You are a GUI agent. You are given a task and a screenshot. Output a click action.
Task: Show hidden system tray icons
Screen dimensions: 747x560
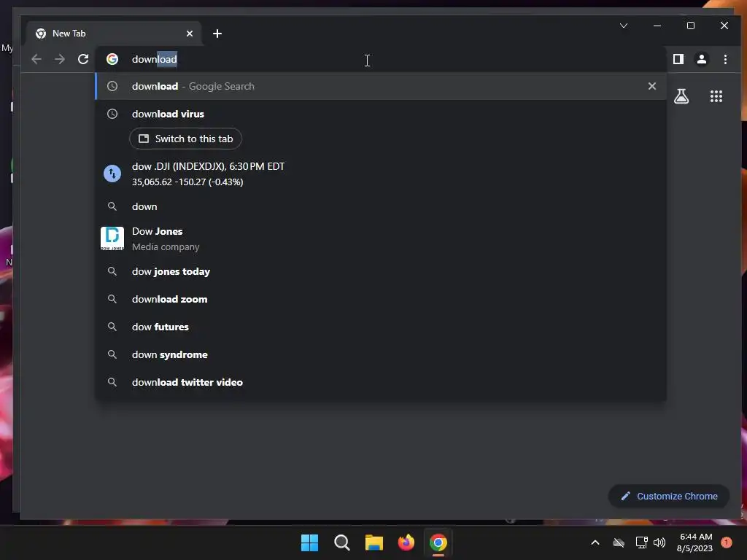pyautogui.click(x=595, y=542)
